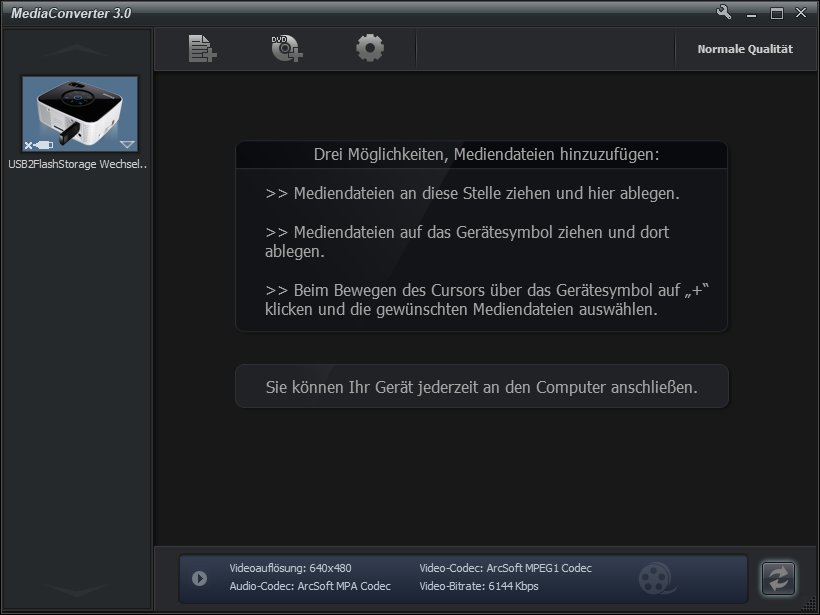The width and height of the screenshot is (820, 615).
Task: Click the film reel icon in profile bar
Action: (x=656, y=578)
